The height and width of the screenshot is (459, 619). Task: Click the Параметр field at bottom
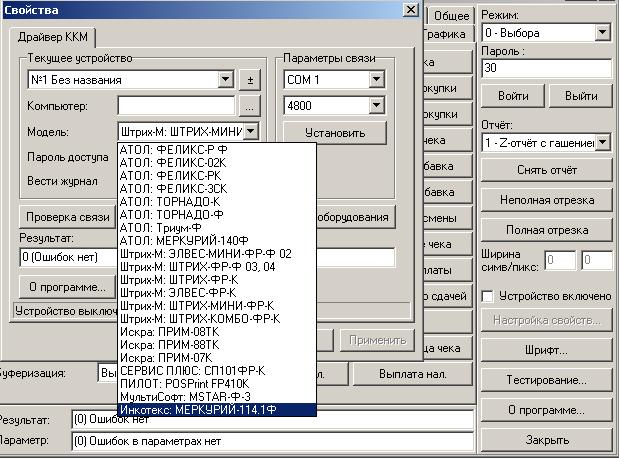273,441
